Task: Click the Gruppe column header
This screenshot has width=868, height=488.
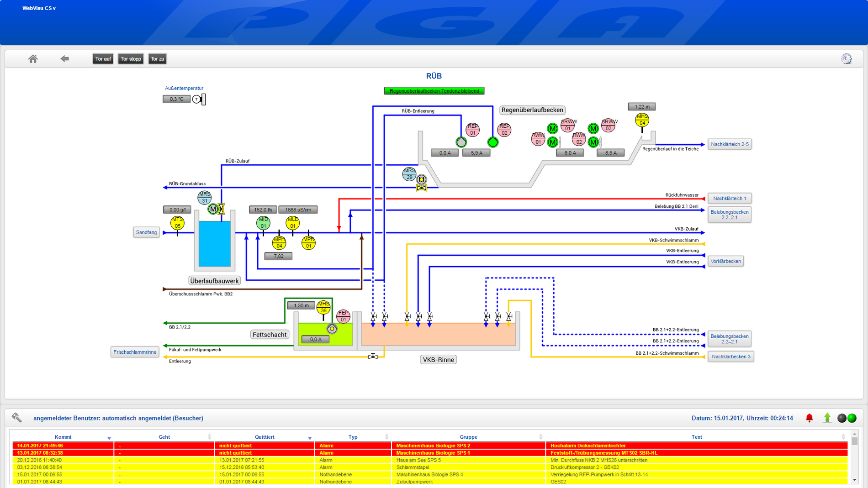Action: tap(468, 437)
